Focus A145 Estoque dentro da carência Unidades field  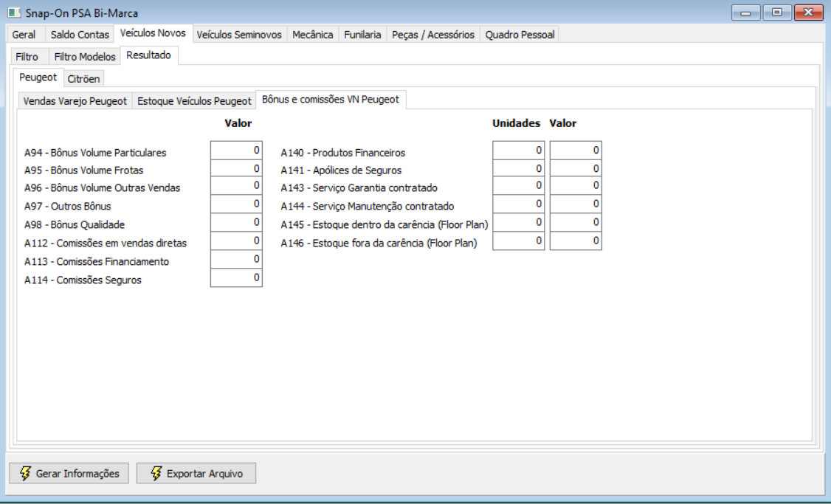tap(518, 223)
